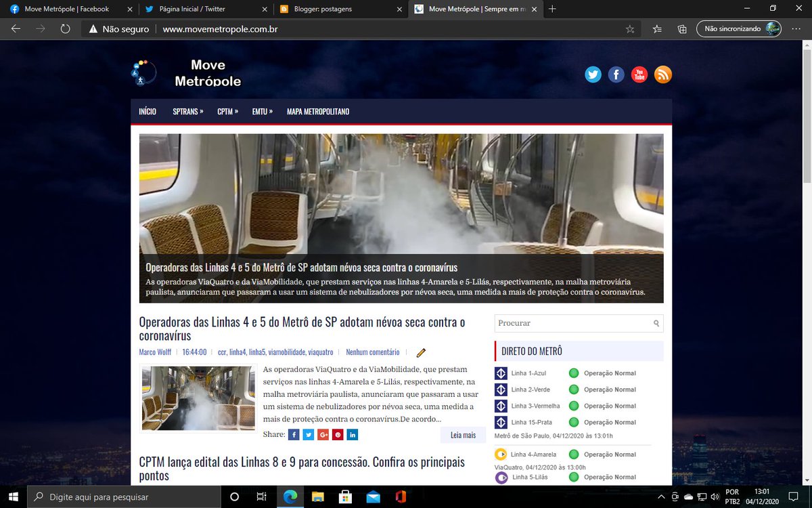This screenshot has height=508, width=812.
Task: Click the Leia mais button
Action: tap(463, 435)
